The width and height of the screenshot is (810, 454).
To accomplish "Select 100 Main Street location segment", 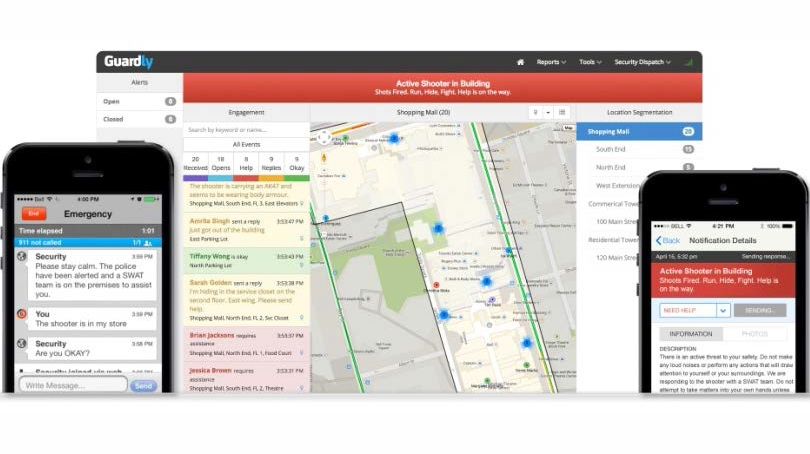I will tap(617, 222).
